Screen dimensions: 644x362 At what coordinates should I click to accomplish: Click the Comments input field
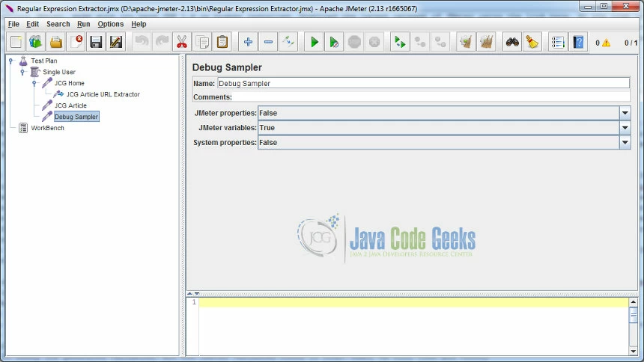[431, 97]
